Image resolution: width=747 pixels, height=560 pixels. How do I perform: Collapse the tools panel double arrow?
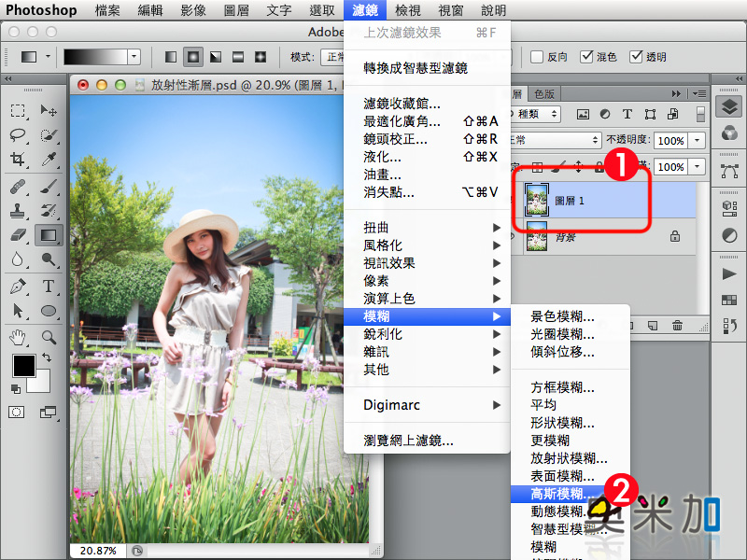[x=8, y=78]
